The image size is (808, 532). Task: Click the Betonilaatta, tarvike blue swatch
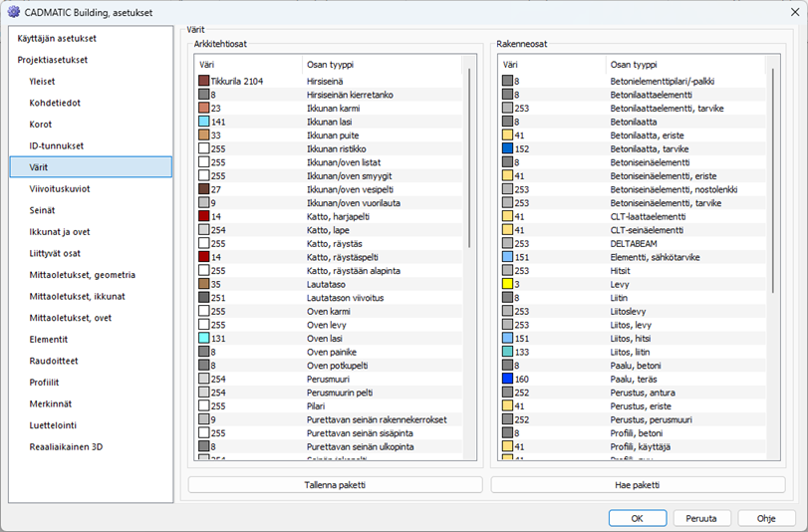[507, 147]
